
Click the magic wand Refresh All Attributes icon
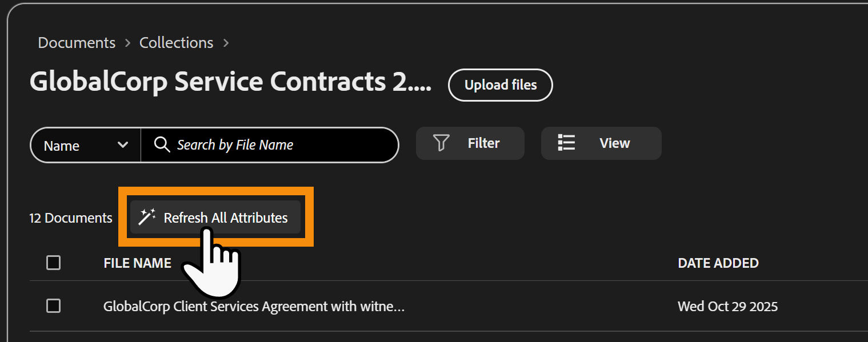[147, 218]
